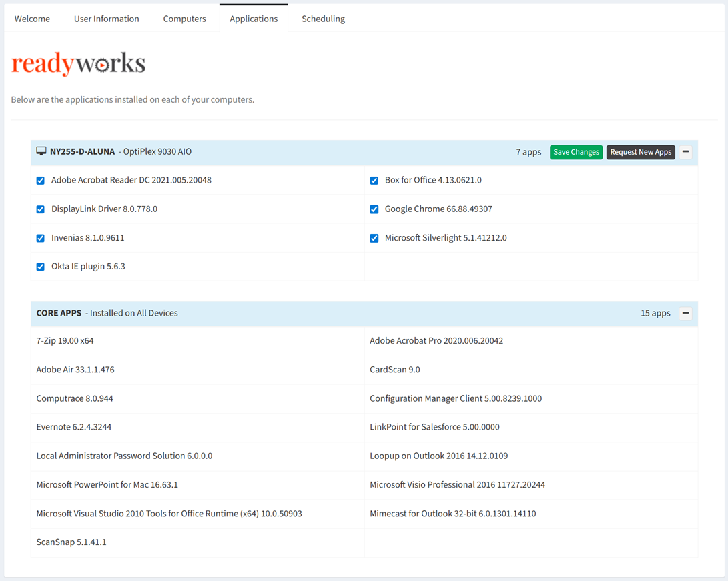Viewport: 728px width, 581px height.
Task: Click Request New Apps button
Action: 641,152
